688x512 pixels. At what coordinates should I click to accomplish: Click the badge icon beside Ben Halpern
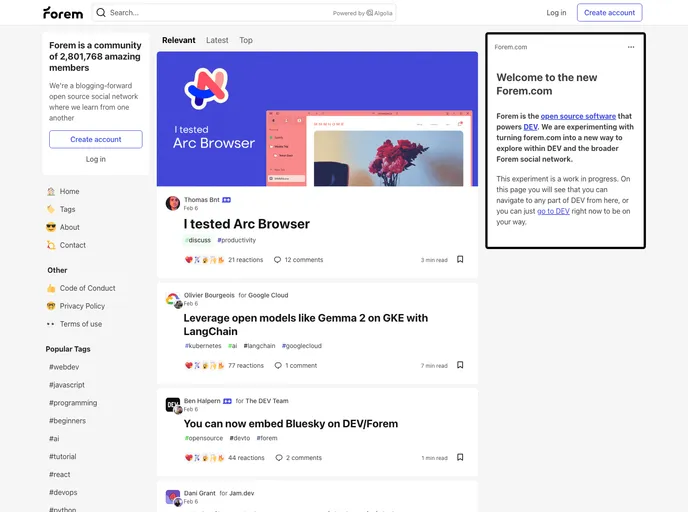coord(227,401)
